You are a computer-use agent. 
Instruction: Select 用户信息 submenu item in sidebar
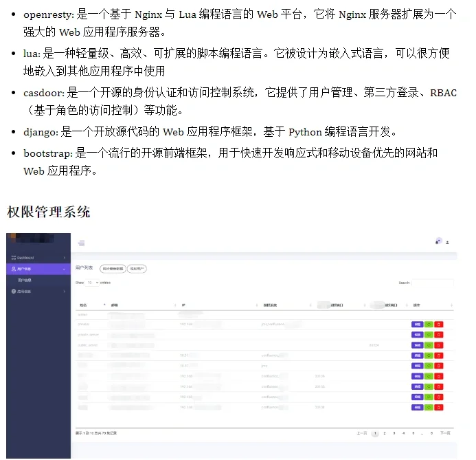(x=24, y=280)
